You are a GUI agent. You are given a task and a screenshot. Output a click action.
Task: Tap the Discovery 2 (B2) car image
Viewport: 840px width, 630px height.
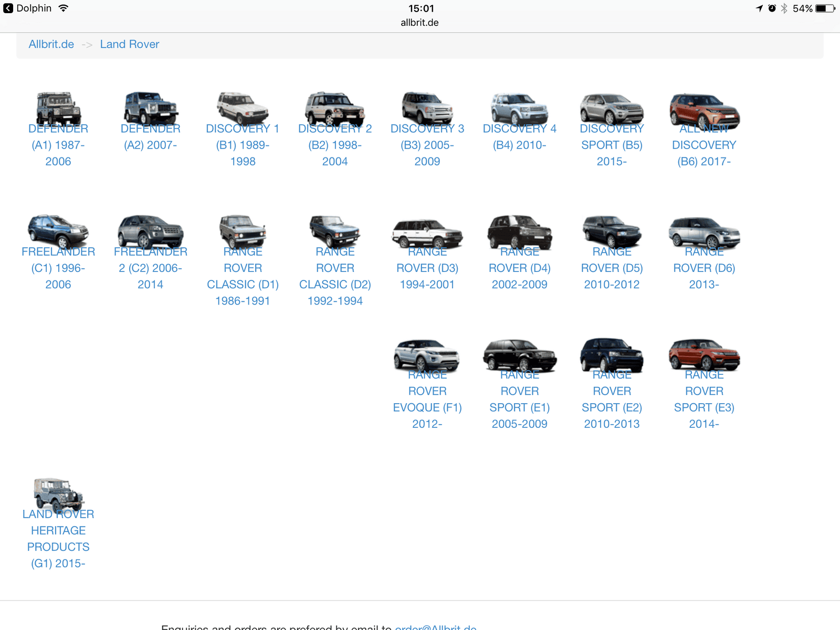335,109
